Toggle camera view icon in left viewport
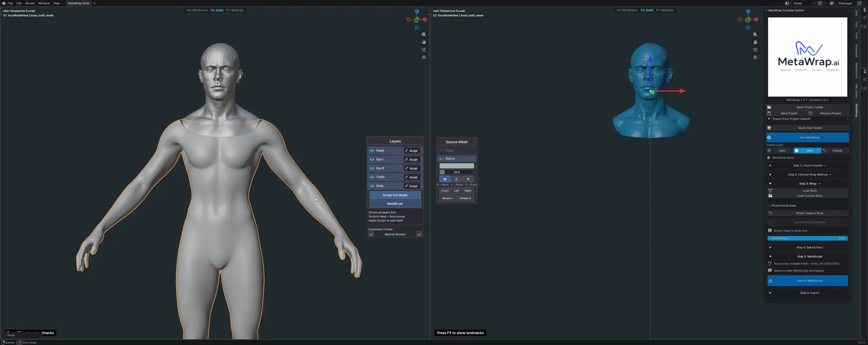 424,50
